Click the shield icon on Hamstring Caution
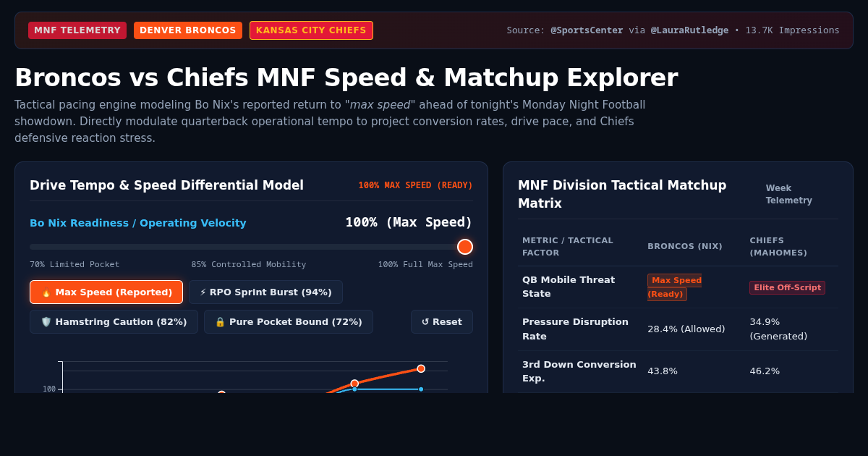The height and width of the screenshot is (456, 868). 46,322
